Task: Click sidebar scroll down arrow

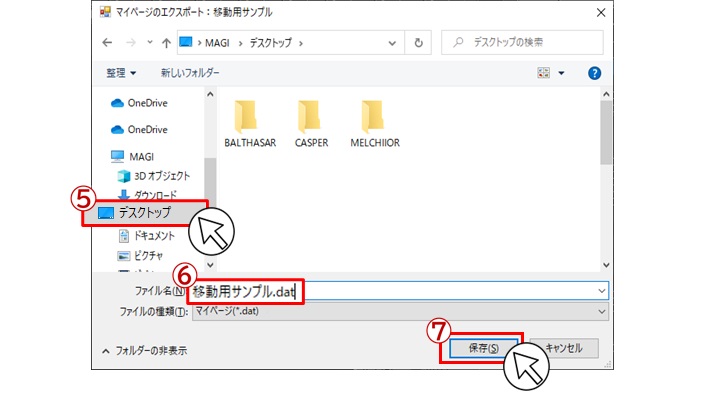Action: (210, 265)
